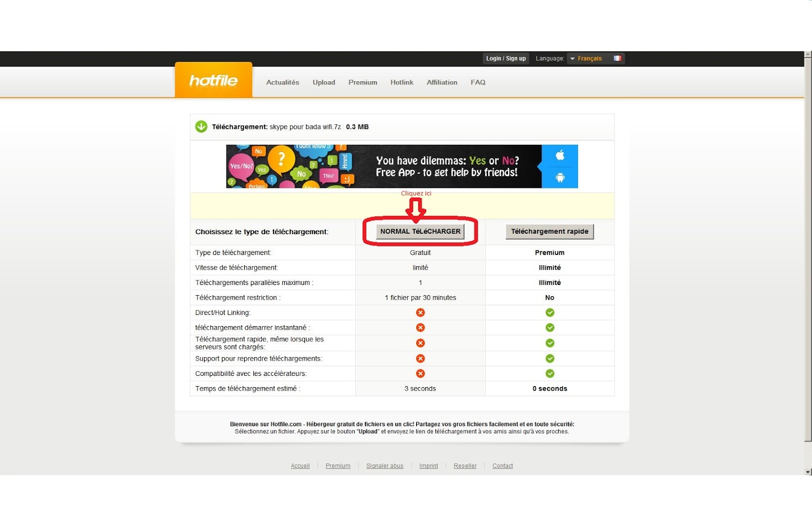Click red cross for téléchargement démarrer instantané
The width and height of the screenshot is (812, 508).
tap(420, 328)
